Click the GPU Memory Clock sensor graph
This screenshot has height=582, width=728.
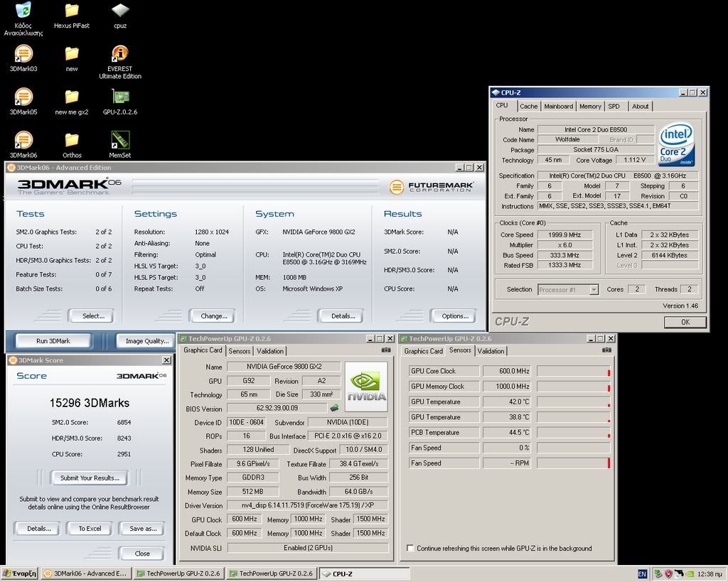click(574, 387)
